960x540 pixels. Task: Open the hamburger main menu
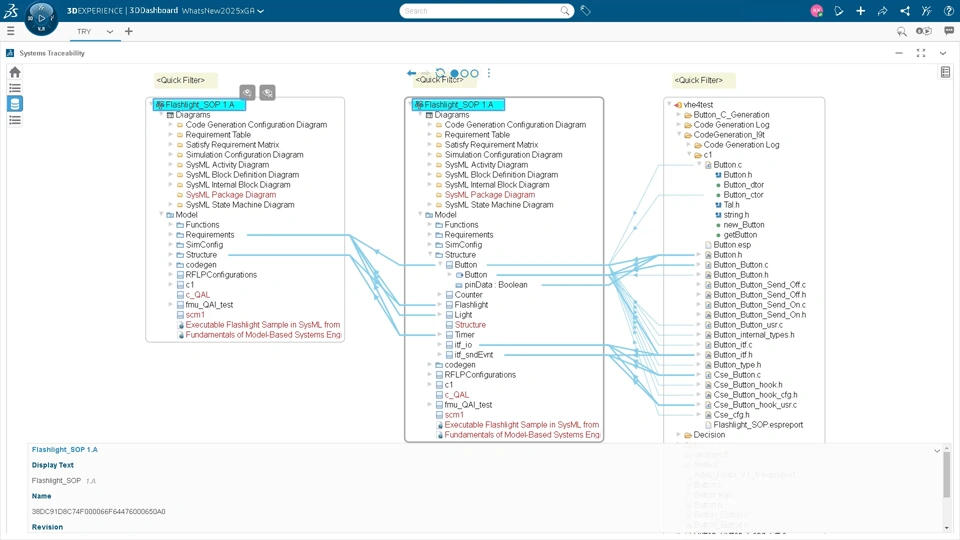pos(10,31)
